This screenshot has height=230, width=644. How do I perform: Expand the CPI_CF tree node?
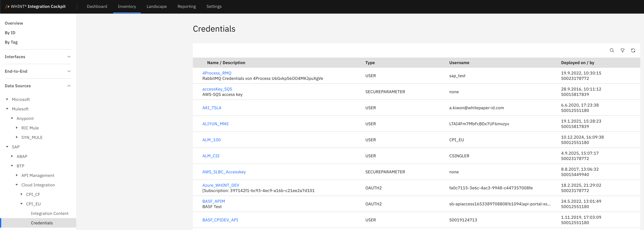(22, 194)
